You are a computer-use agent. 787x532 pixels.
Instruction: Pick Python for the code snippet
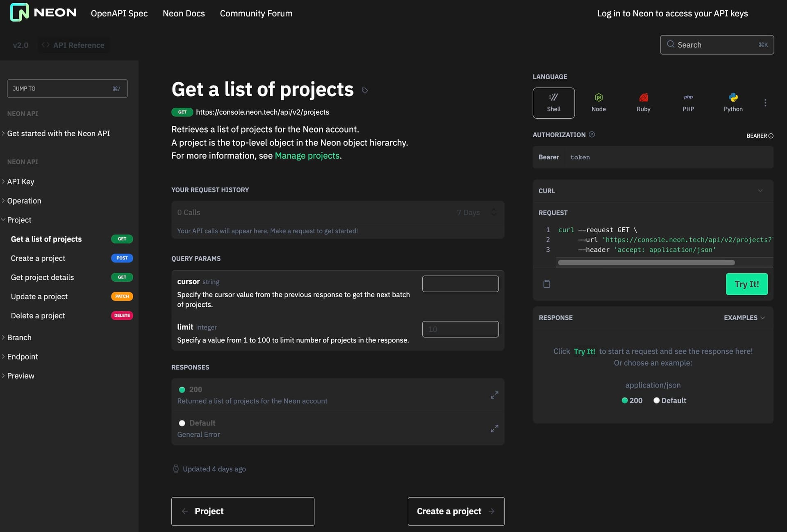733,102
